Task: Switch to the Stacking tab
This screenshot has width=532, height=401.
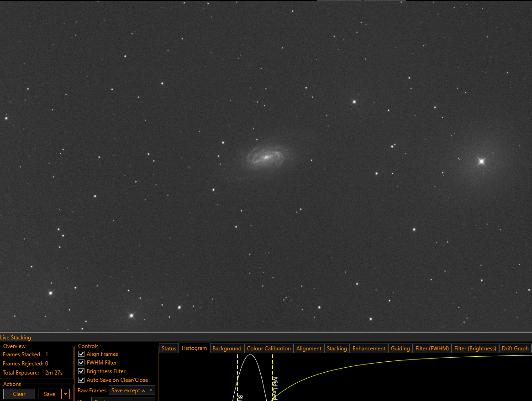Action: pyautogui.click(x=337, y=348)
